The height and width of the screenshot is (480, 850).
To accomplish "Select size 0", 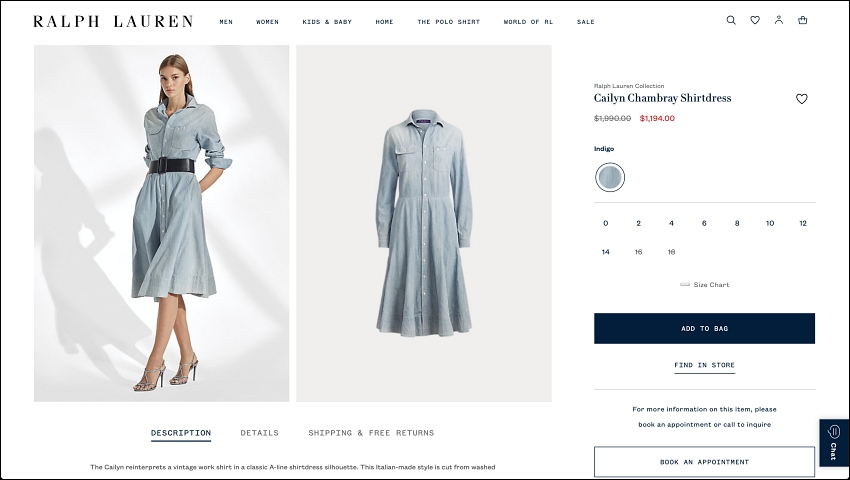I will [x=606, y=223].
